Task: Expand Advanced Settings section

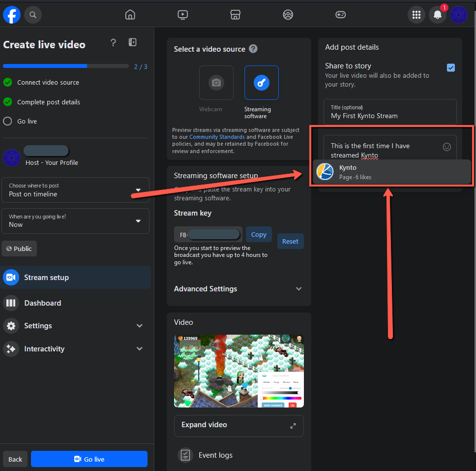Action: pyautogui.click(x=238, y=289)
